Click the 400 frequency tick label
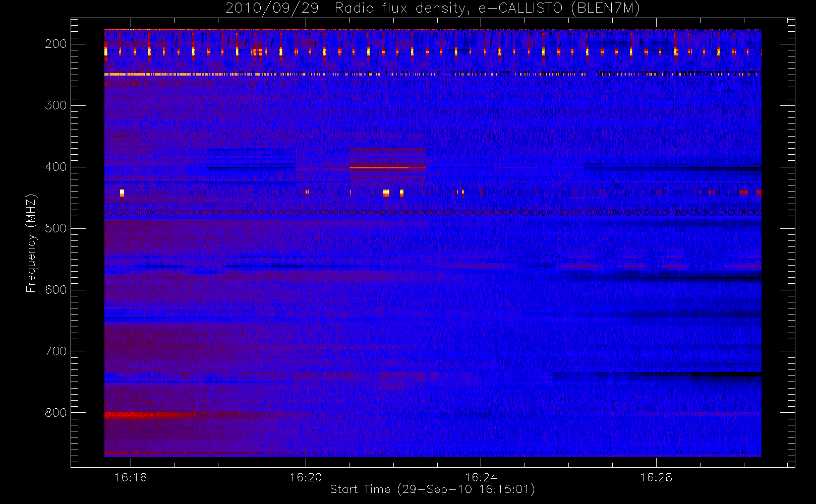Image resolution: width=816 pixels, height=504 pixels. click(56, 167)
